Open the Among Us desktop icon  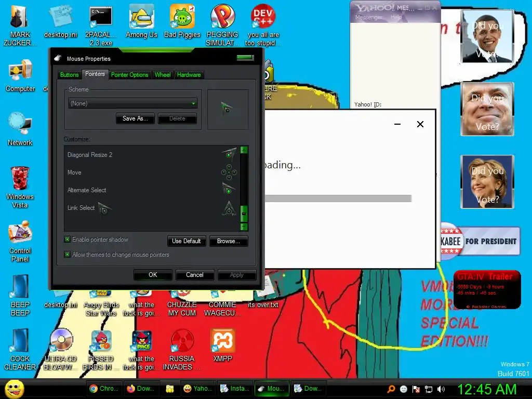click(141, 21)
